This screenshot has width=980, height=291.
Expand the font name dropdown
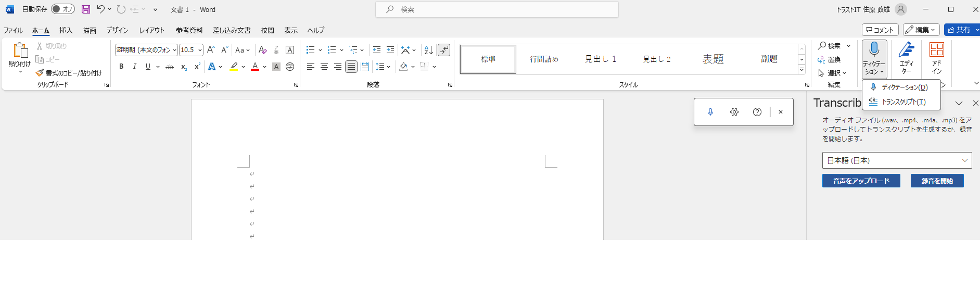click(174, 50)
